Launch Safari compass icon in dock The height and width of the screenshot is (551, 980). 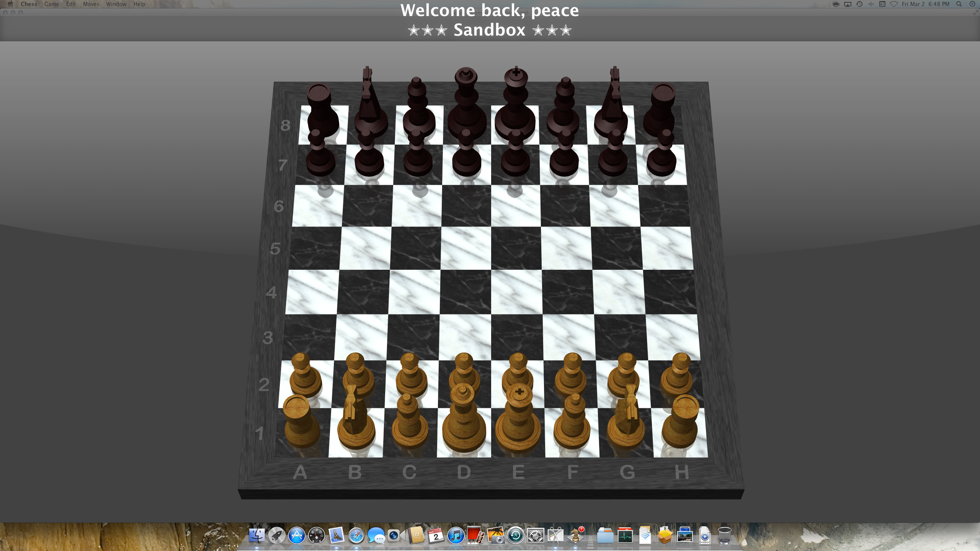356,535
